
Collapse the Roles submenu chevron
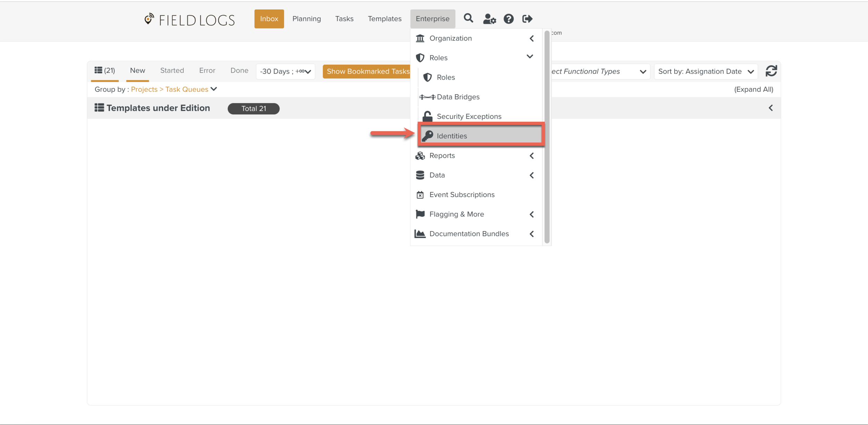click(530, 57)
